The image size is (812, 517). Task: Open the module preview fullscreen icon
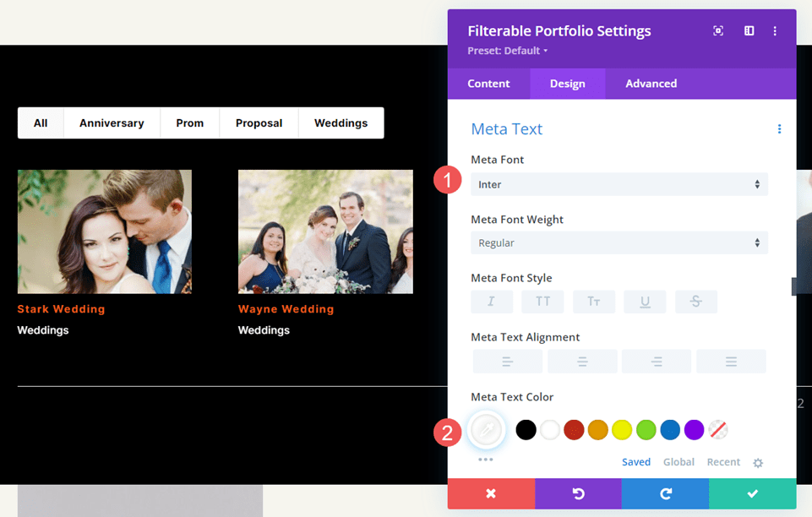pyautogui.click(x=717, y=30)
